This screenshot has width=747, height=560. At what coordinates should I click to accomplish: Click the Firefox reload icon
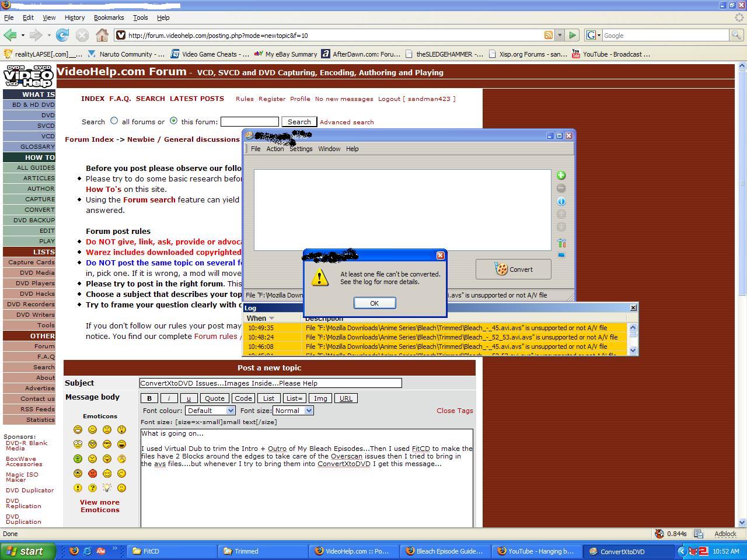[x=62, y=35]
